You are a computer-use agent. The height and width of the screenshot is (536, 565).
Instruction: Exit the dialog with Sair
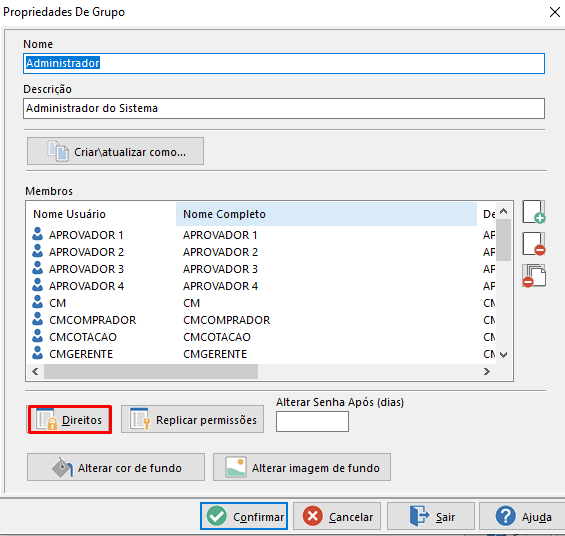pyautogui.click(x=431, y=516)
